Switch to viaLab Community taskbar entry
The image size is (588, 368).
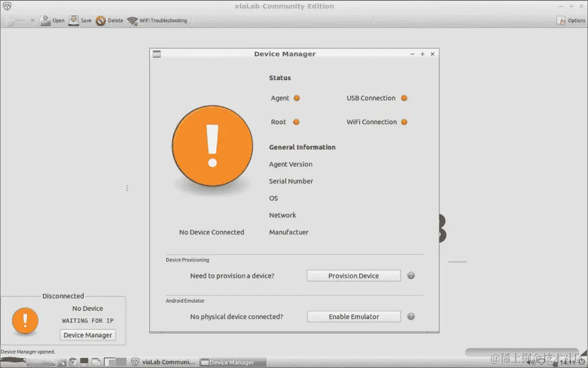[x=163, y=362]
